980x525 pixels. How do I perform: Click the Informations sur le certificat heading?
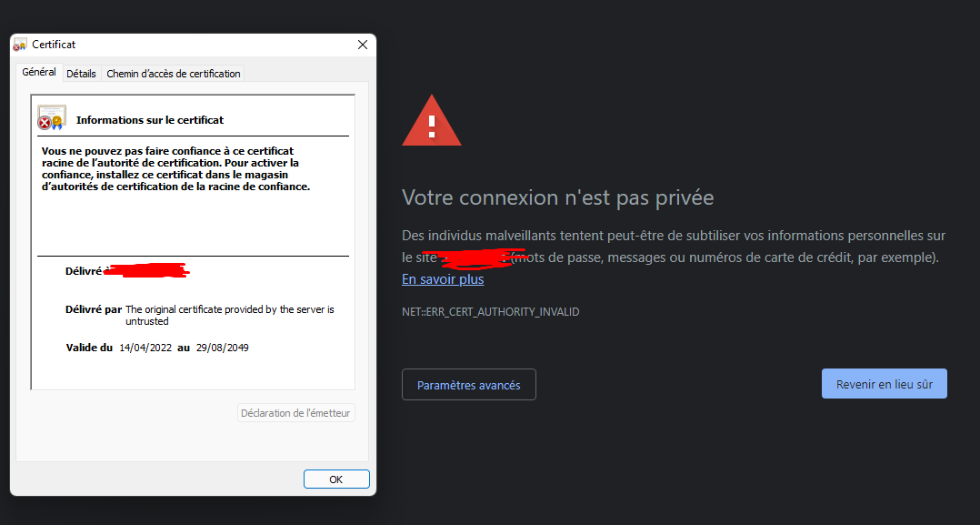tap(150, 120)
